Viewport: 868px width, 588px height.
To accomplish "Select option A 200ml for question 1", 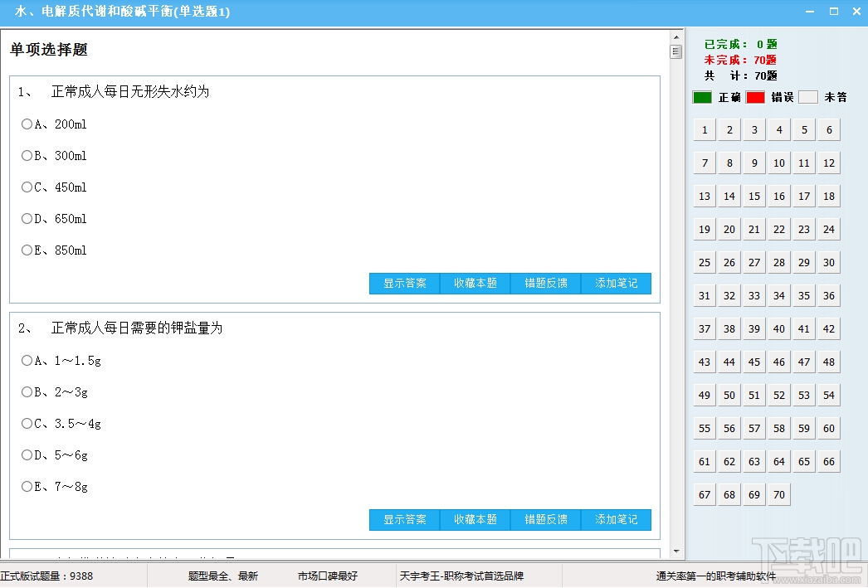I will click(x=27, y=124).
